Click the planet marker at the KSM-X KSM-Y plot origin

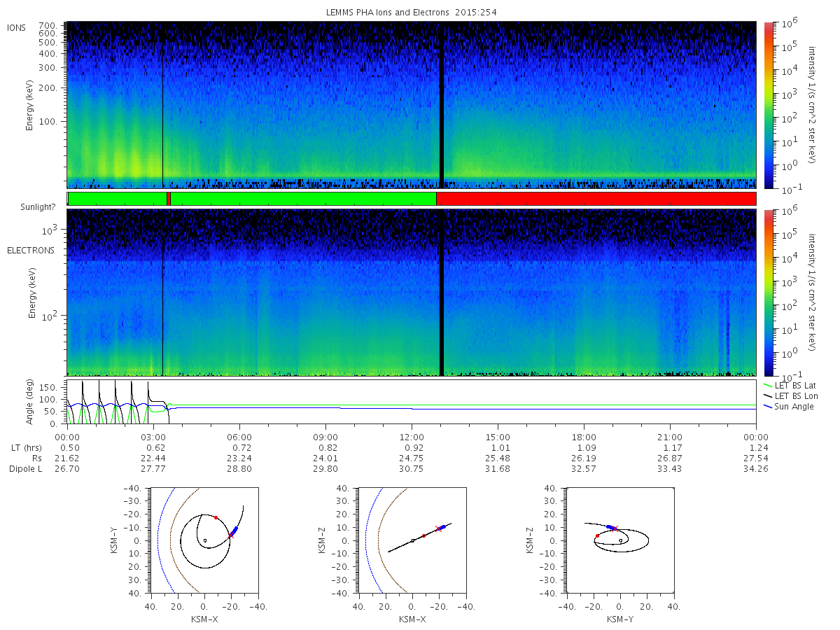204,540
